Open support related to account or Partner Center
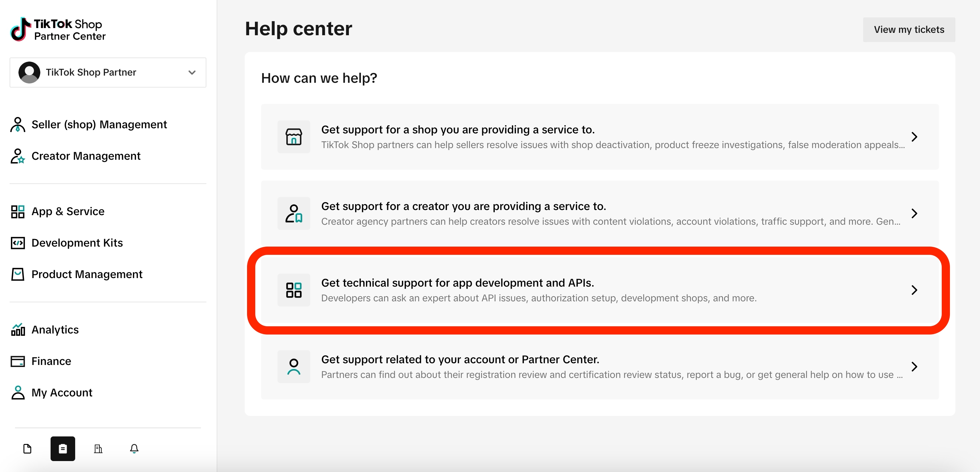The height and width of the screenshot is (472, 980). 600,367
